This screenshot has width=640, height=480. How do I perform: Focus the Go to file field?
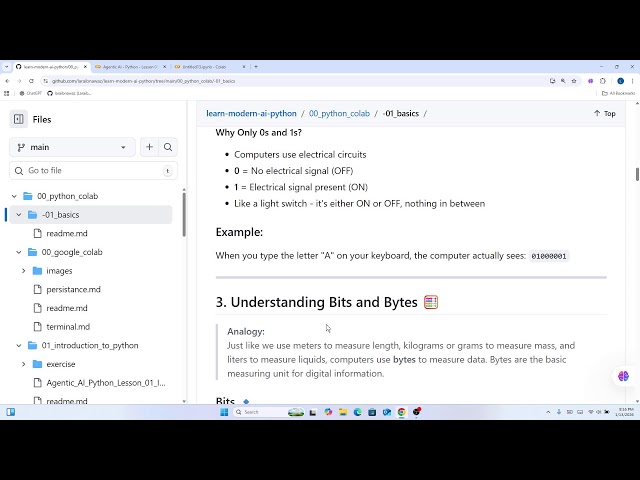[x=93, y=171]
